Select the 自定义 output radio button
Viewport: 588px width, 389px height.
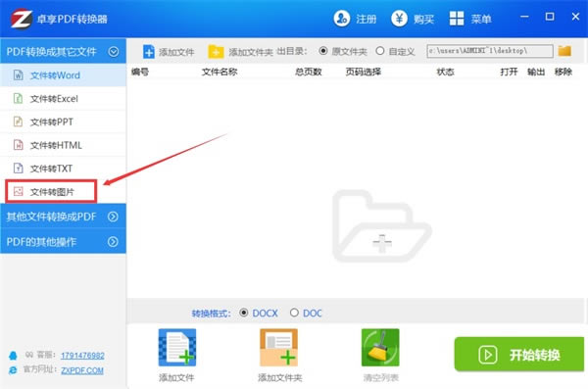pyautogui.click(x=380, y=51)
